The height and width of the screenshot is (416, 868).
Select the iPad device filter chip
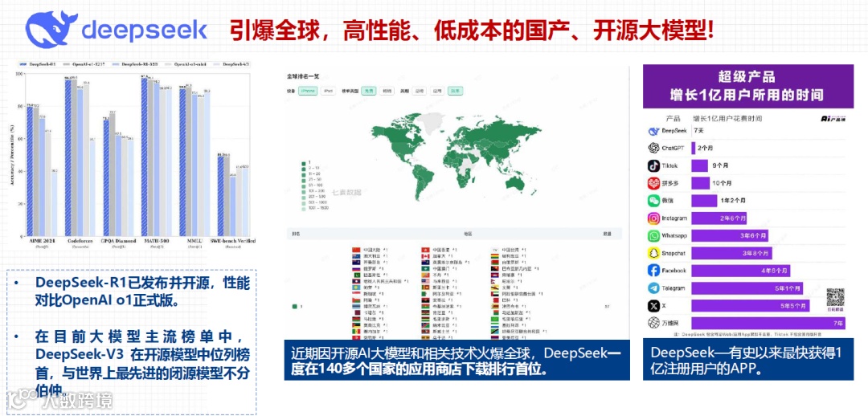328,91
